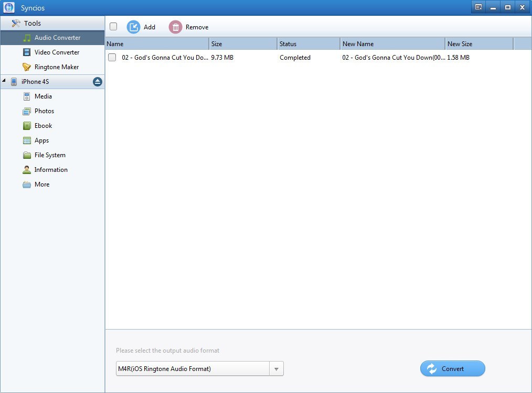
Task: Sort files by the Size column
Action: (216, 43)
